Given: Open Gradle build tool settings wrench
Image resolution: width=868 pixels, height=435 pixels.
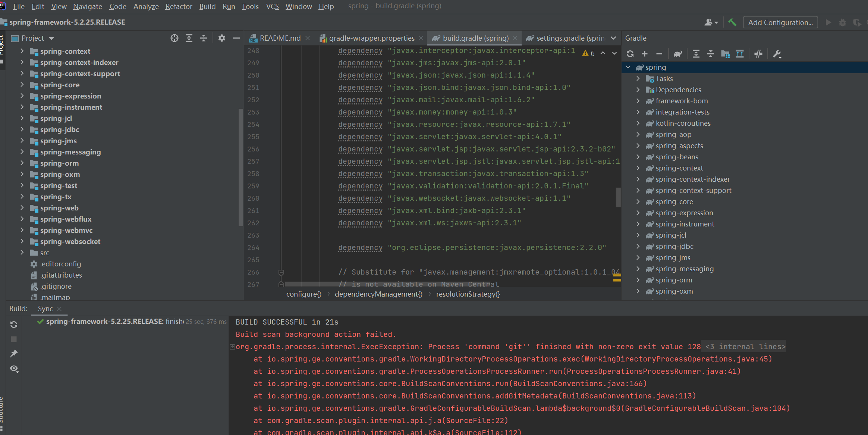Looking at the screenshot, I should point(777,54).
